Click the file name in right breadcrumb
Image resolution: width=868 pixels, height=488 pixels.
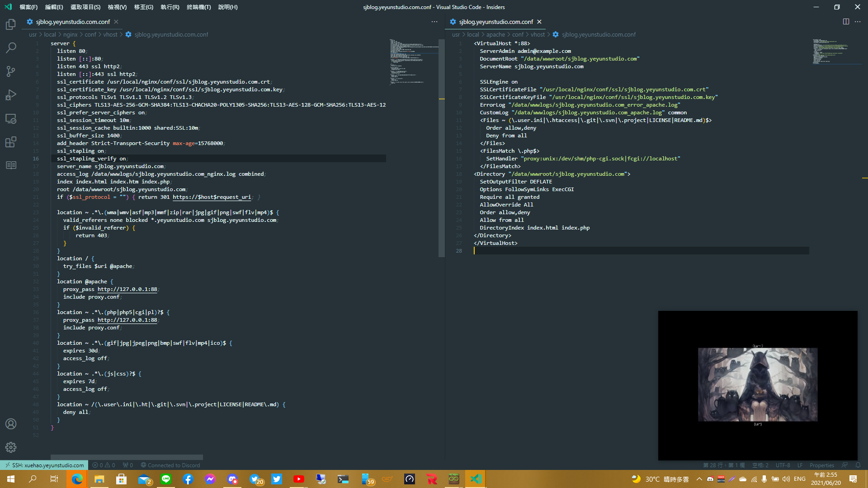[599, 34]
